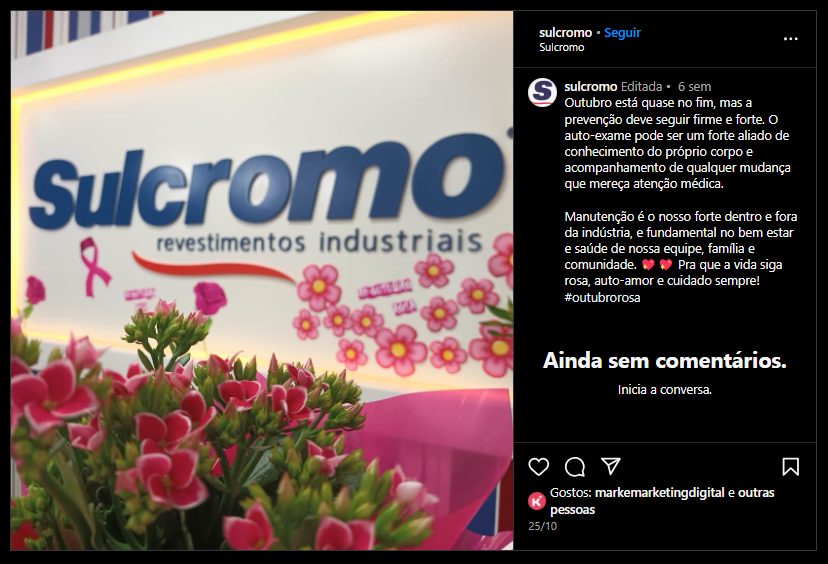The width and height of the screenshot is (828, 564).
Task: Click the sulcromo username in the caption
Action: (590, 87)
